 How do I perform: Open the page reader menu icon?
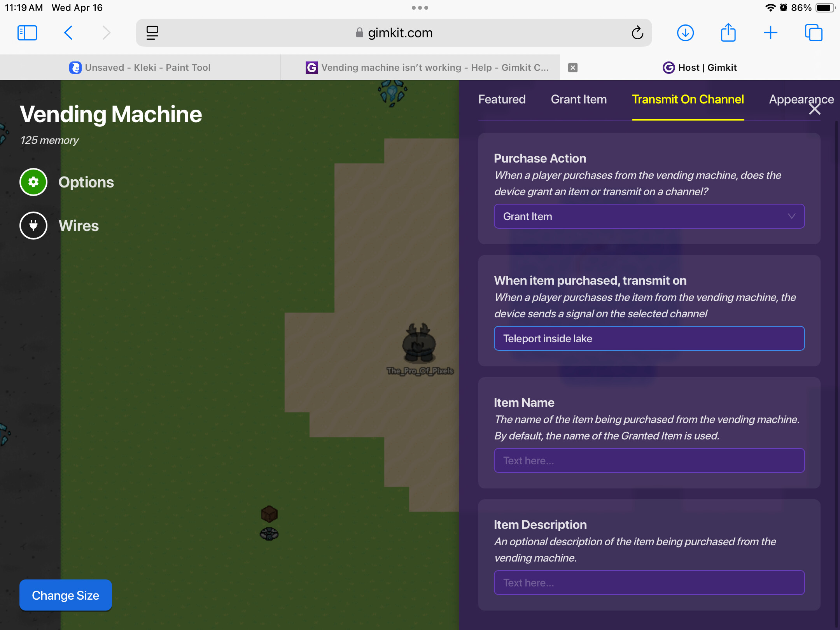[x=152, y=33]
